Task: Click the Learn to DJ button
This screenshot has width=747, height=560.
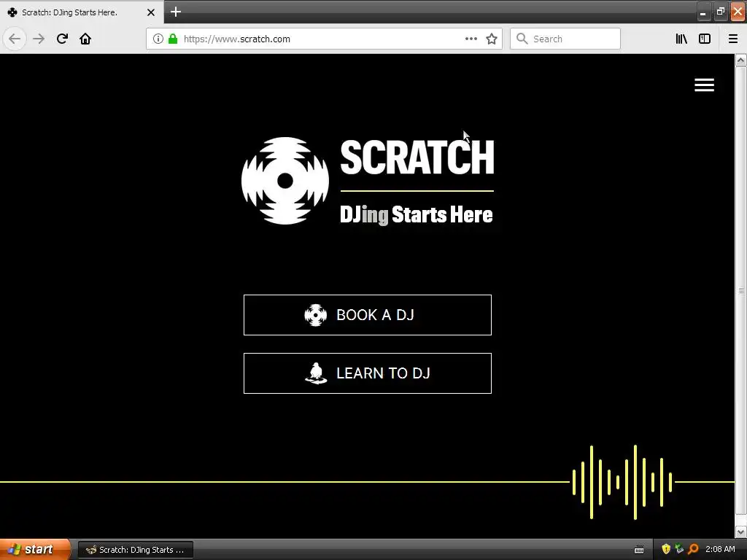Action: pos(368,373)
